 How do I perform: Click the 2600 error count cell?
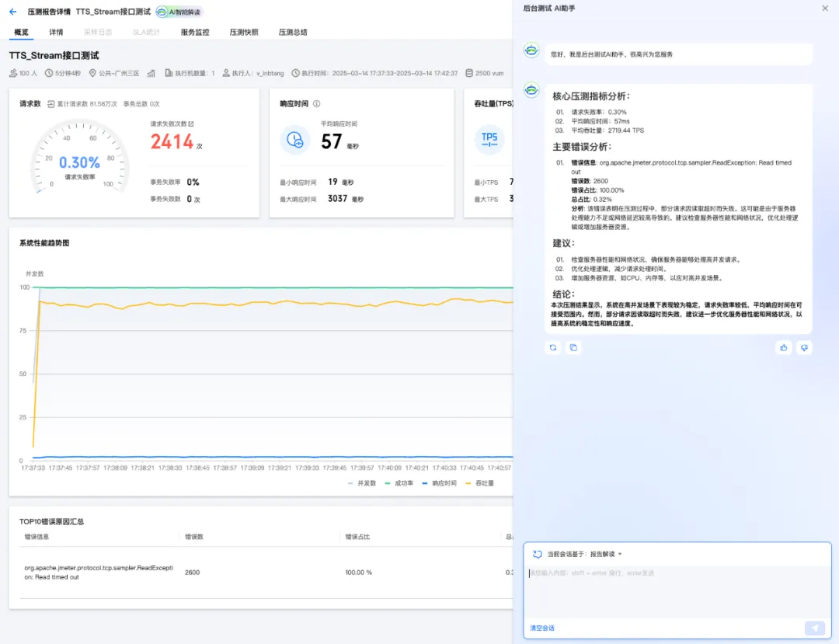pos(192,573)
